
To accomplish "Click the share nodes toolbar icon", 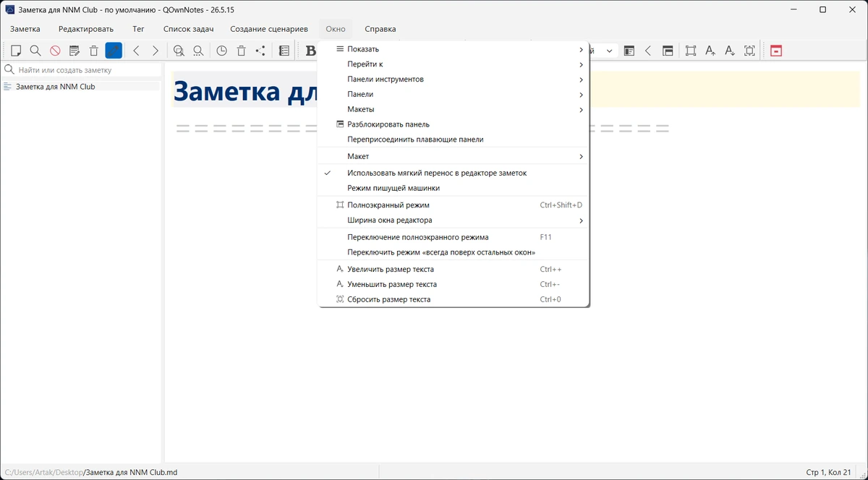I will pos(260,51).
